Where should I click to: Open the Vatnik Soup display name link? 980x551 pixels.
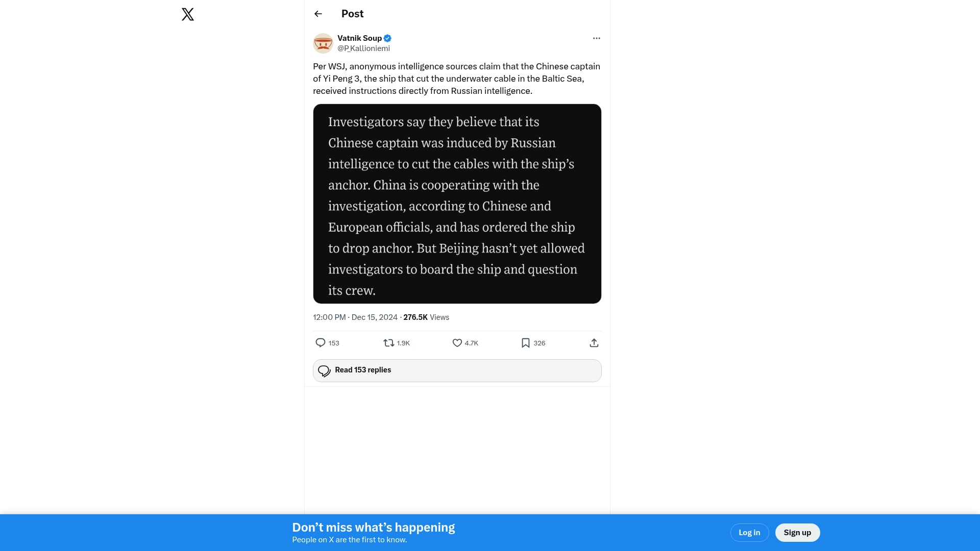click(x=359, y=38)
